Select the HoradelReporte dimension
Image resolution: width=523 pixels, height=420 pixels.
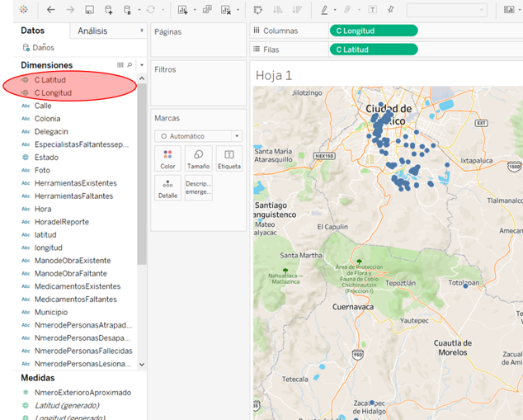point(61,222)
